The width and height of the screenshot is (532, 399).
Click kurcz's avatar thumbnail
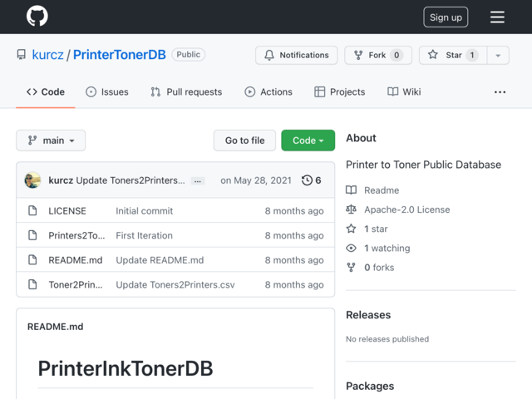(32, 180)
